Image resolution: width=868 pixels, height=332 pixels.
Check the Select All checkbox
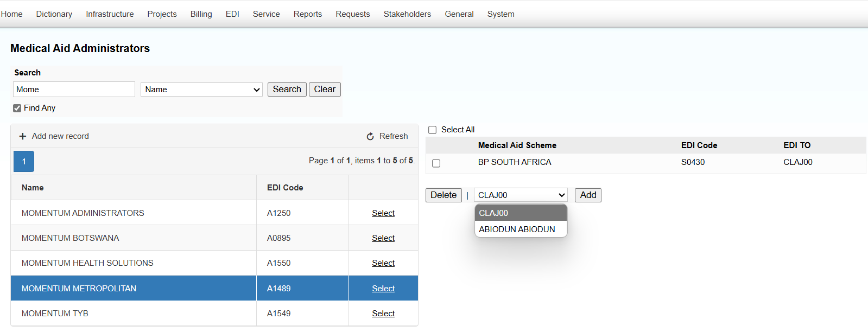(433, 130)
